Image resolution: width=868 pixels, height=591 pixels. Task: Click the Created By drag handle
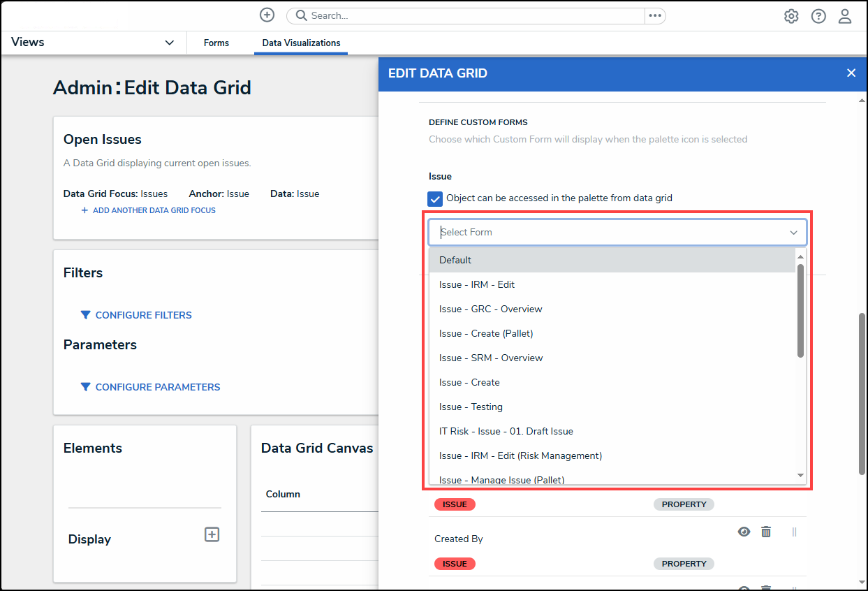[x=794, y=532]
